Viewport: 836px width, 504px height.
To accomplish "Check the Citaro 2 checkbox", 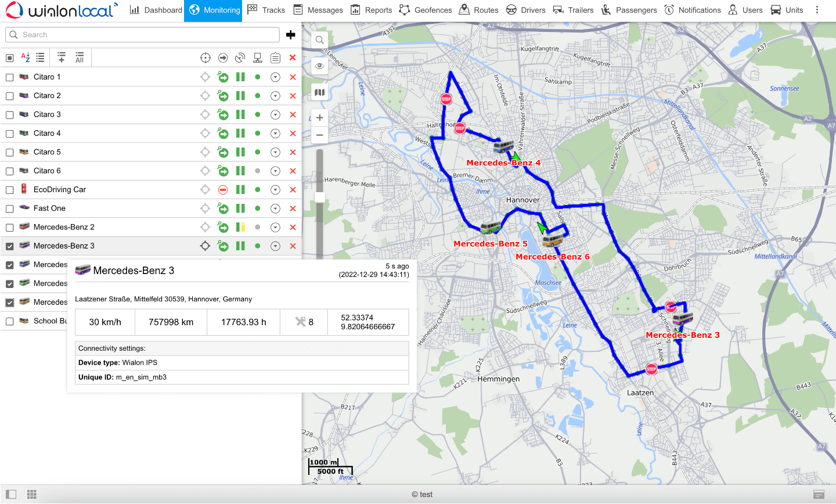I will pyautogui.click(x=9, y=96).
